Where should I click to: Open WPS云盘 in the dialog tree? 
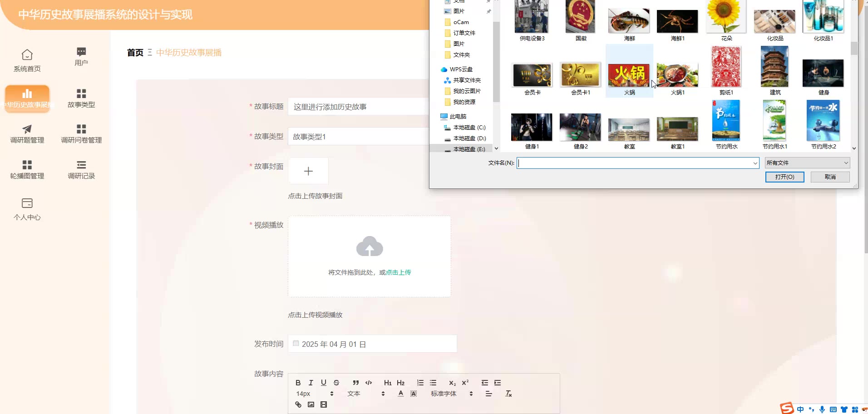pyautogui.click(x=457, y=69)
